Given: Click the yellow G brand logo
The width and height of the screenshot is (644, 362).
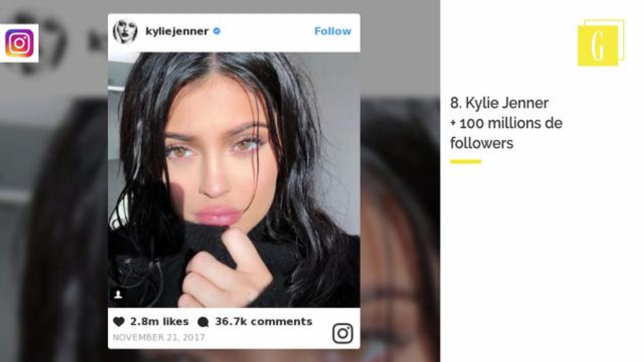Looking at the screenshot, I should pos(601,43).
